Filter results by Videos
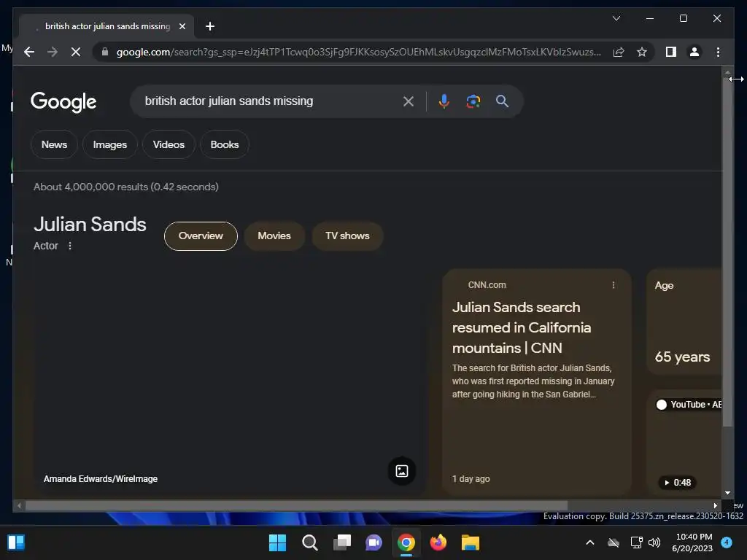The image size is (747, 560). point(169,144)
